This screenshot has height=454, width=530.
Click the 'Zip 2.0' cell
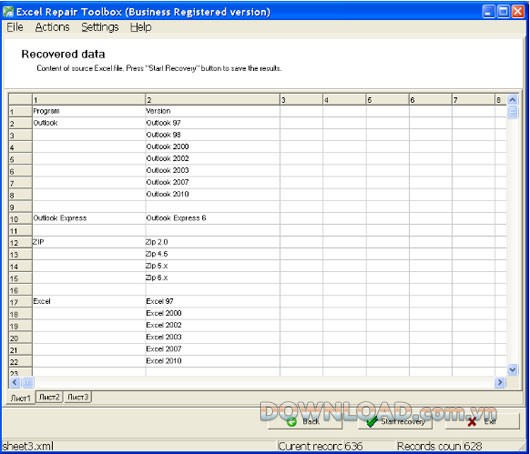(x=213, y=242)
